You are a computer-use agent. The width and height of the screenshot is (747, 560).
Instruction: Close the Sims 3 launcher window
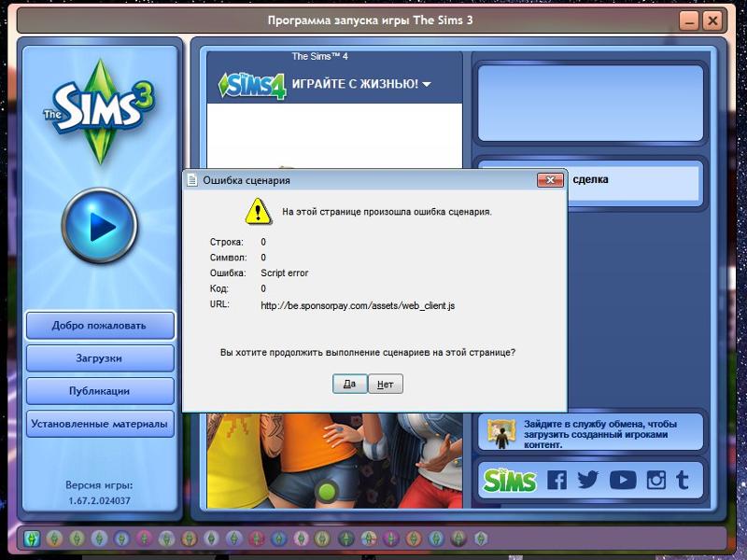(712, 21)
